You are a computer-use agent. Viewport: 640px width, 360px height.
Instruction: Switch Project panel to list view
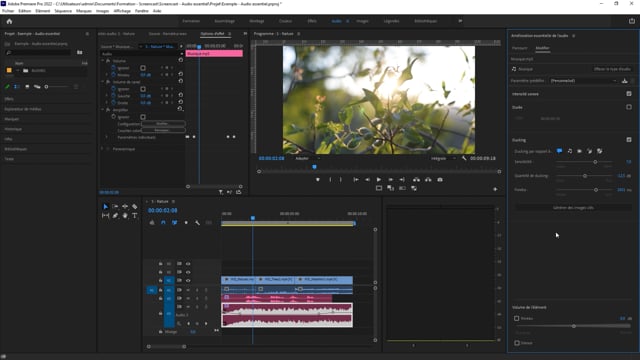point(17,87)
